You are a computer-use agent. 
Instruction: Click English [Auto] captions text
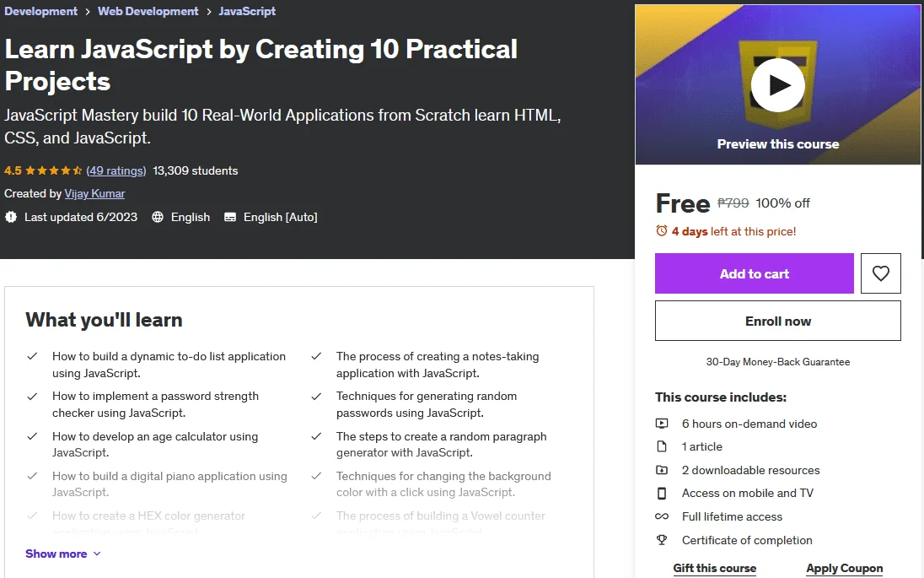pos(281,217)
